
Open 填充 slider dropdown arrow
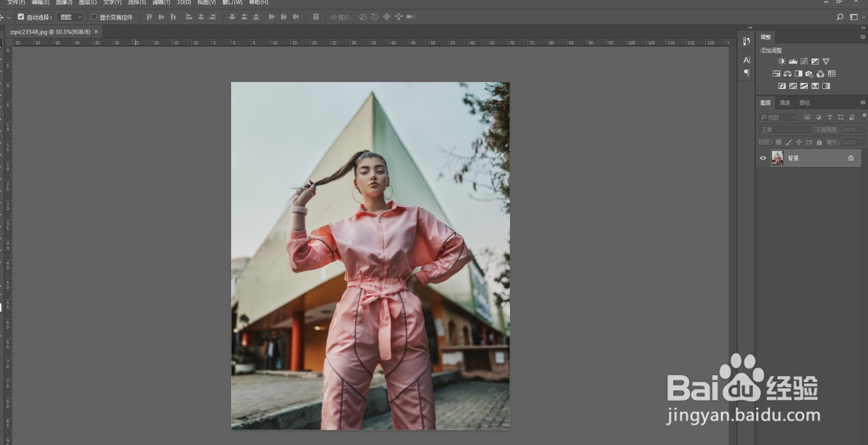tap(863, 142)
